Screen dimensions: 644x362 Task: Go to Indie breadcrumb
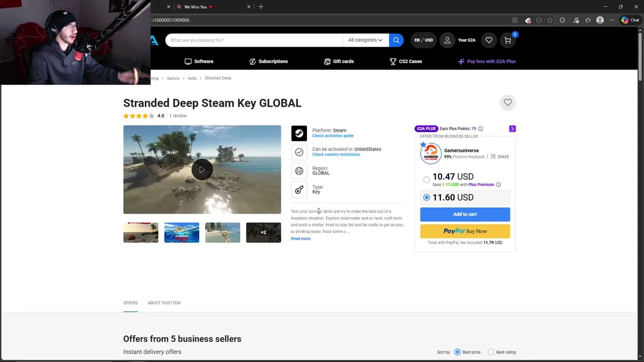click(192, 78)
